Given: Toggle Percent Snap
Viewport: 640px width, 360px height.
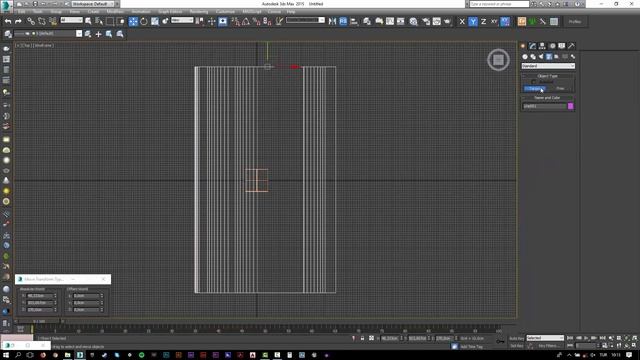Looking at the screenshot, I should pyautogui.click(x=257, y=21).
